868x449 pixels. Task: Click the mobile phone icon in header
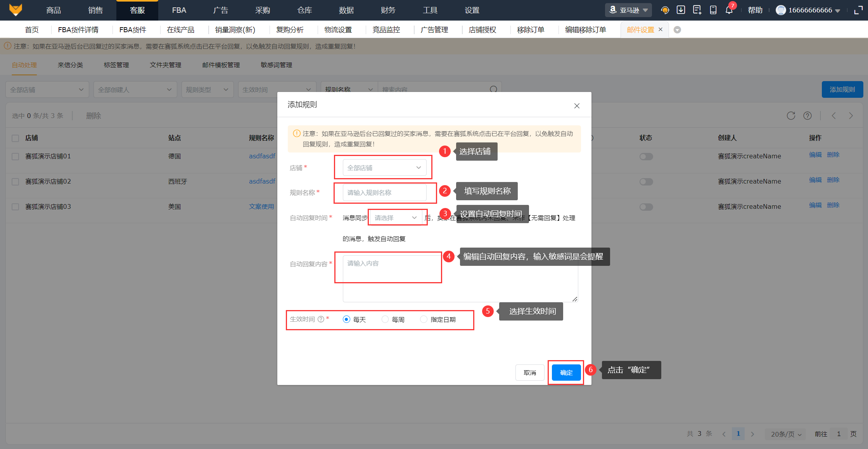point(713,10)
